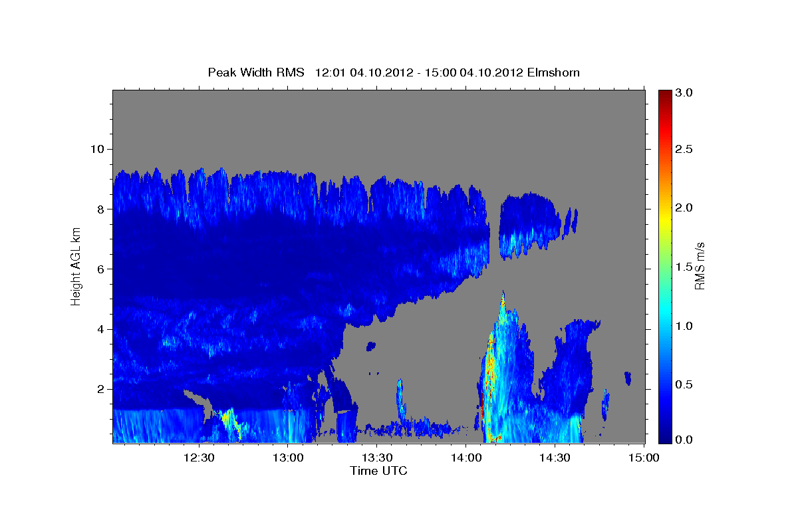Click the colorbar value '2.5'
Image resolution: width=798 pixels, height=532 pixels.
coord(684,150)
